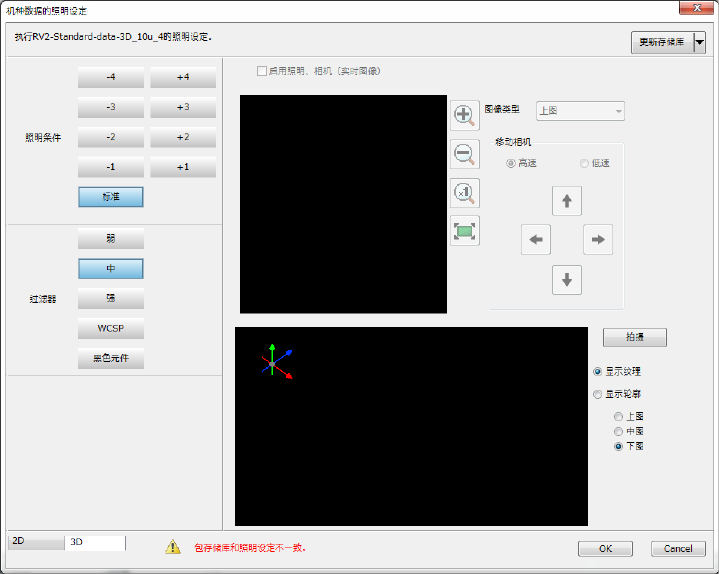The height and width of the screenshot is (574, 719).
Task: Click the zoom in magnifier icon
Action: (x=465, y=116)
